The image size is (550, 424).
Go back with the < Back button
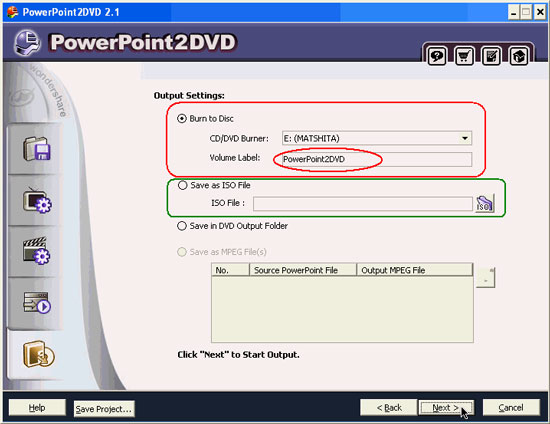coord(389,408)
